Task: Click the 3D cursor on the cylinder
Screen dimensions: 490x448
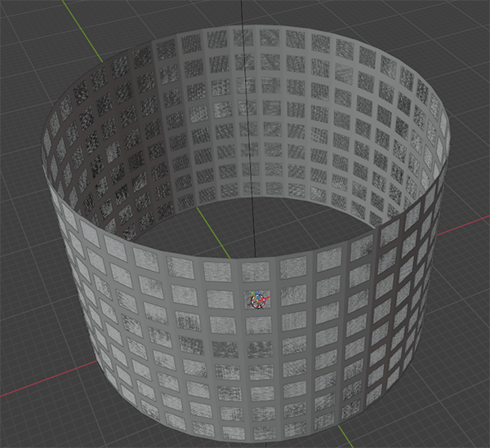Action: pos(257,301)
